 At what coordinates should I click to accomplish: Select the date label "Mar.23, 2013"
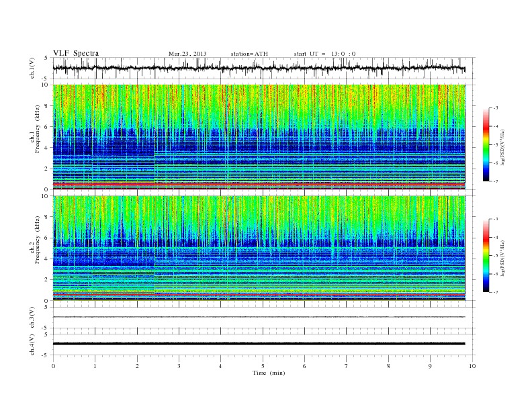(x=187, y=54)
